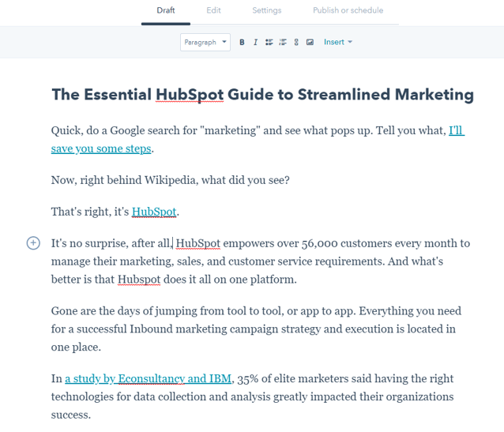Switch to the Draft tab
This screenshot has width=504, height=432.
(166, 10)
